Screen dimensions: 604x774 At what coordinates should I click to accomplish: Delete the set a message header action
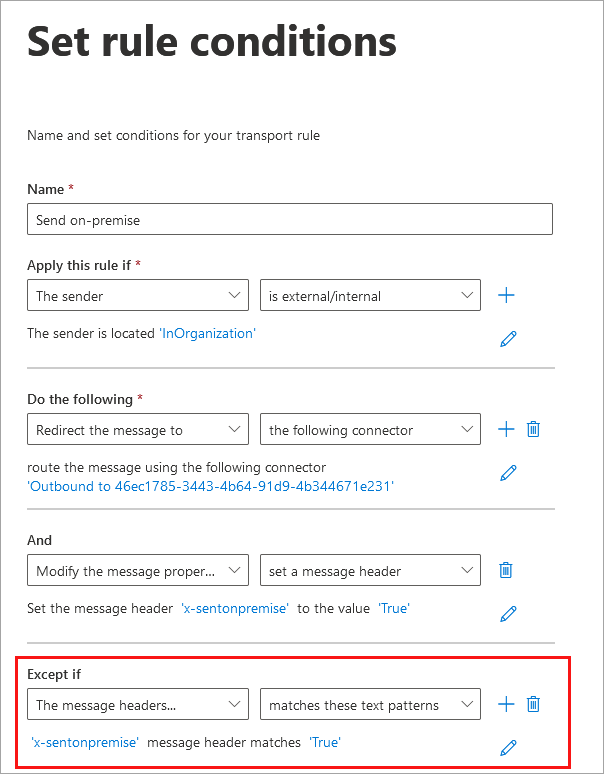tap(506, 570)
